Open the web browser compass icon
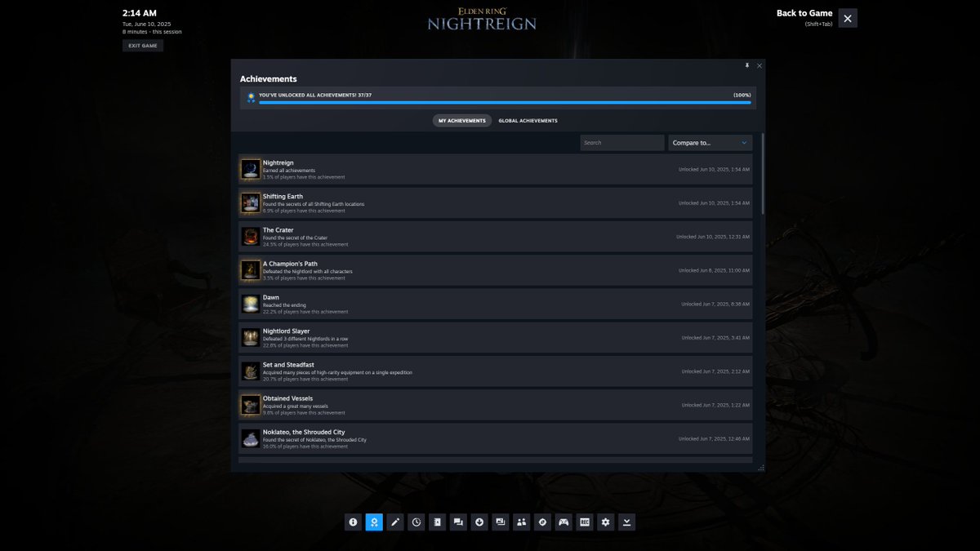Viewport: 980px width, 551px height. [x=542, y=522]
